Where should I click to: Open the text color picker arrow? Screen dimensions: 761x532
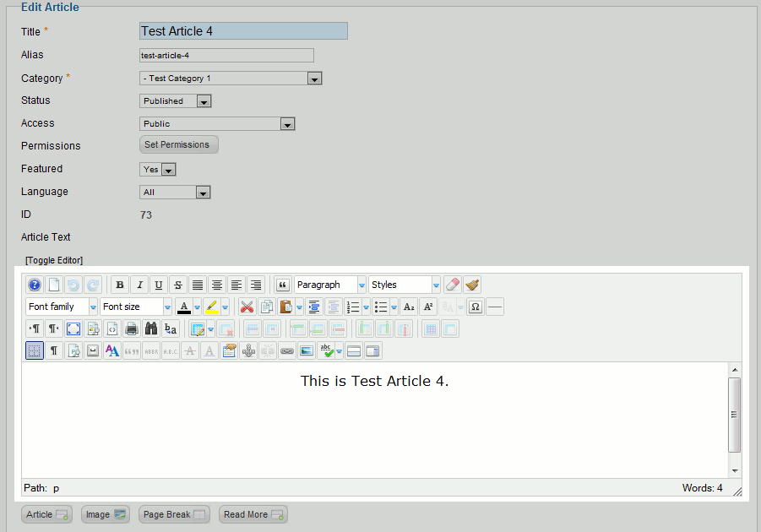pos(197,307)
